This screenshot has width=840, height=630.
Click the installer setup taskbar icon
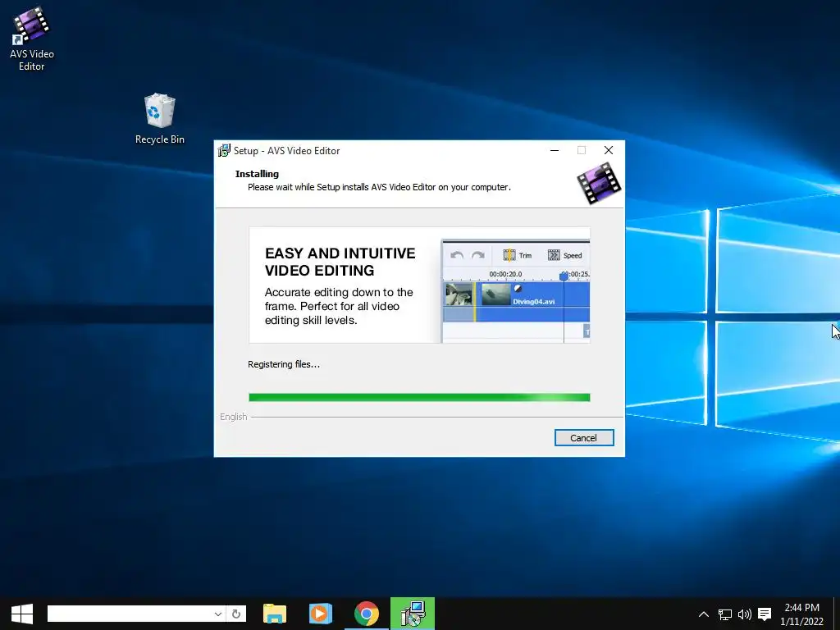pyautogui.click(x=413, y=614)
